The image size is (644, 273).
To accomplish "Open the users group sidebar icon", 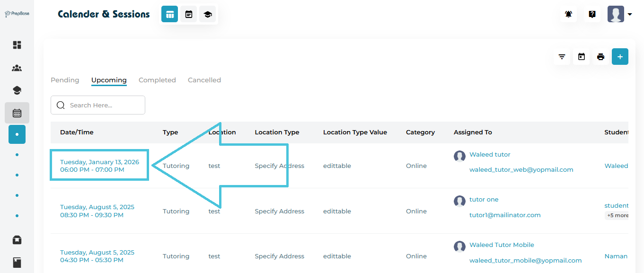I will (x=17, y=68).
